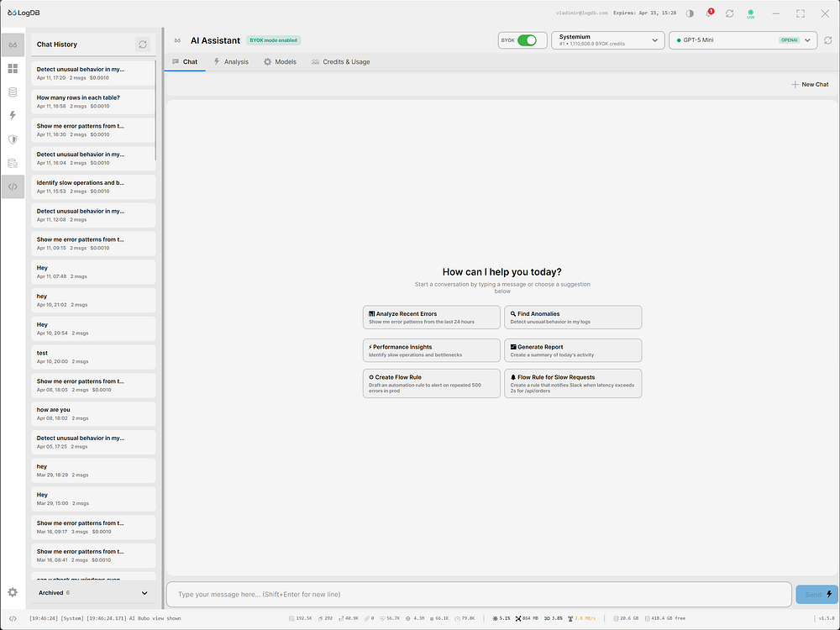This screenshot has height=630, width=840.
Task: Open chat "How many rows in each table?"
Action: click(93, 102)
